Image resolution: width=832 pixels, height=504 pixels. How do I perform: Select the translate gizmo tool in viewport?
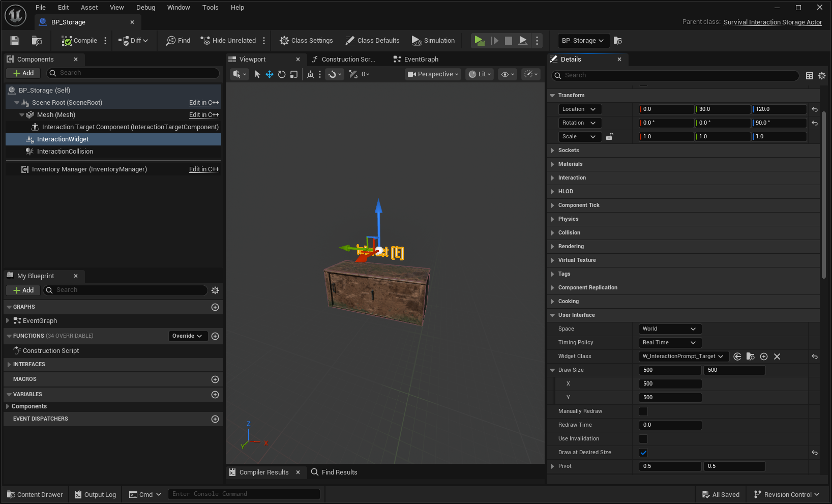(270, 74)
